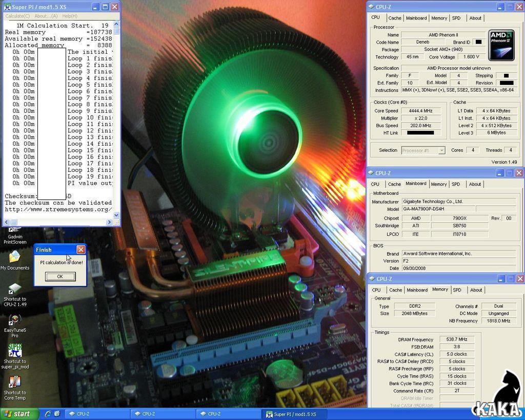Click the Level 3 cache value 6 MBytes
The width and height of the screenshot is (525, 420).
[x=496, y=133]
